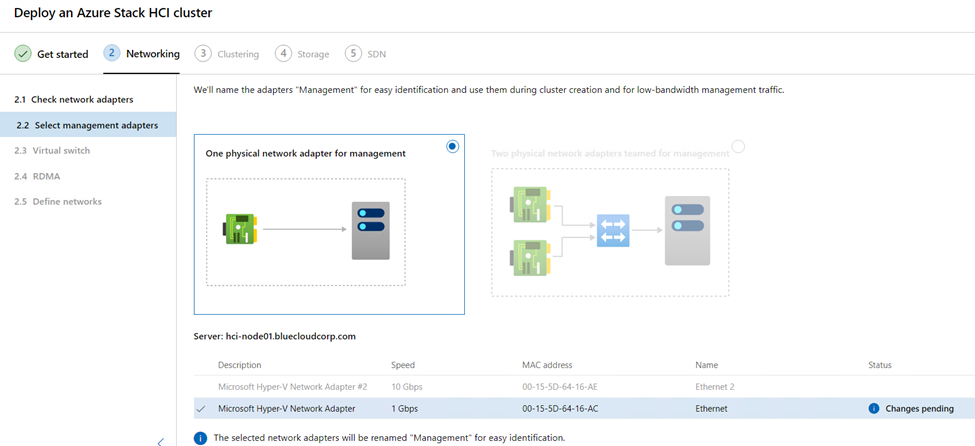The height and width of the screenshot is (446, 975).
Task: Click the step 3 circle for Clustering
Action: pyautogui.click(x=203, y=53)
